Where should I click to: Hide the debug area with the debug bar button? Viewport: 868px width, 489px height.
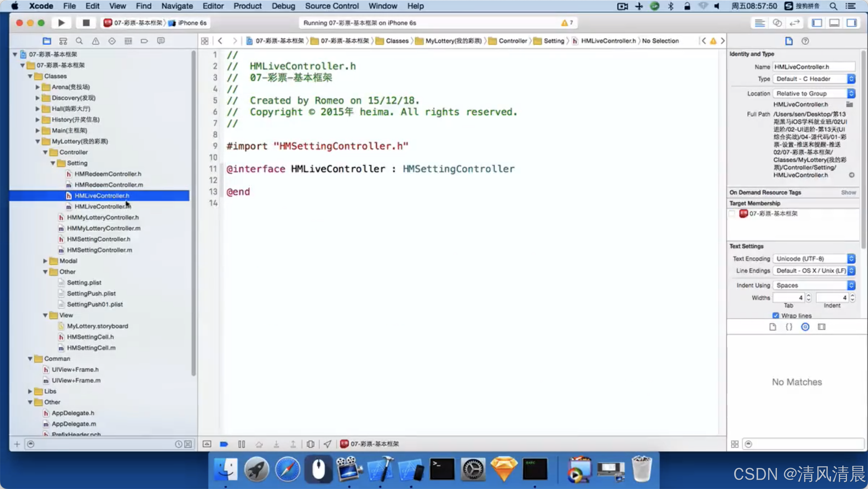click(207, 444)
